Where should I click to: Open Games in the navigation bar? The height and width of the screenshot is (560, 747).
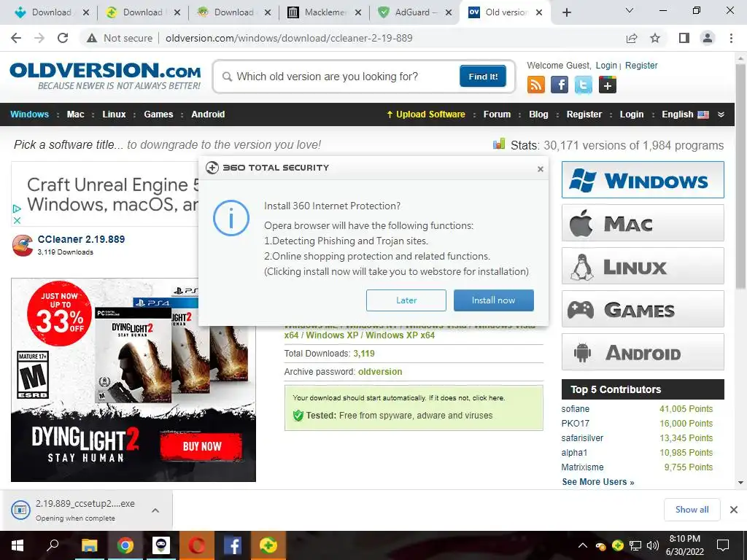158,114
